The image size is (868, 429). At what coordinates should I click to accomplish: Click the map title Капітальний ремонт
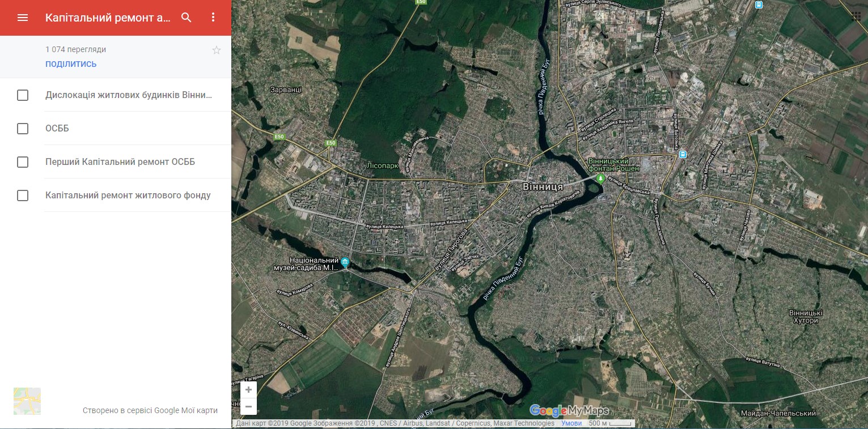point(108,18)
